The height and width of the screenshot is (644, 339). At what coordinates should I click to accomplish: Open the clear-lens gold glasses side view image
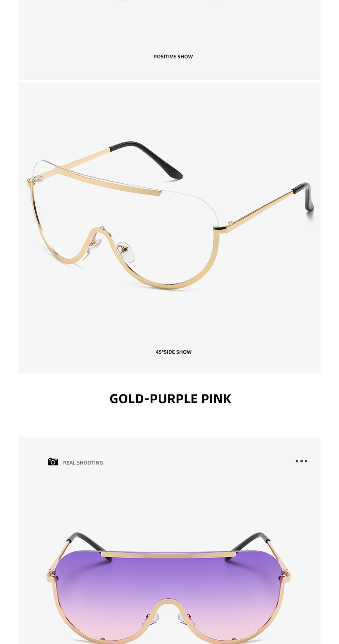point(169,228)
